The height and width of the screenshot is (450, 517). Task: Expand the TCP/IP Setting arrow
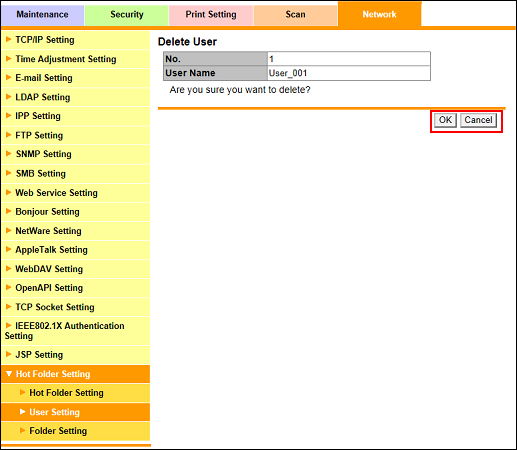[x=9, y=39]
